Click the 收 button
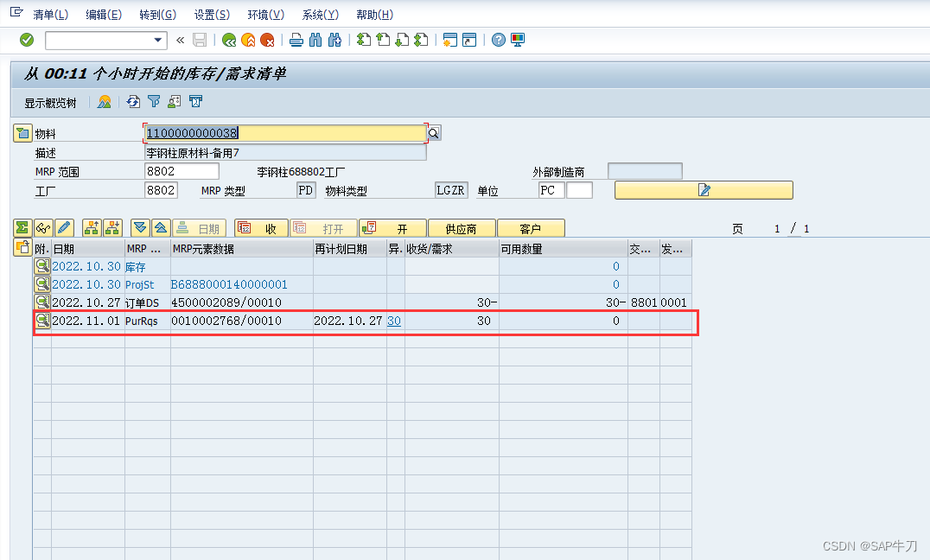The width and height of the screenshot is (930, 560). [x=262, y=228]
